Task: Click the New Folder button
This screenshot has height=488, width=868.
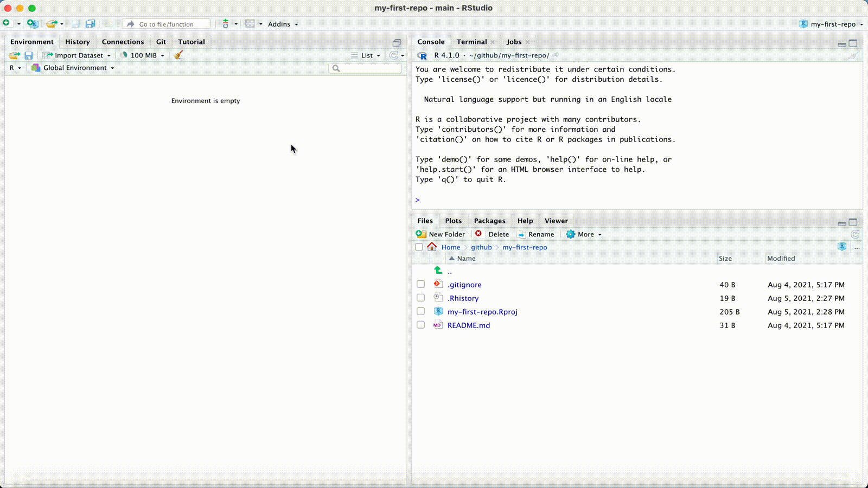Action: [441, 234]
